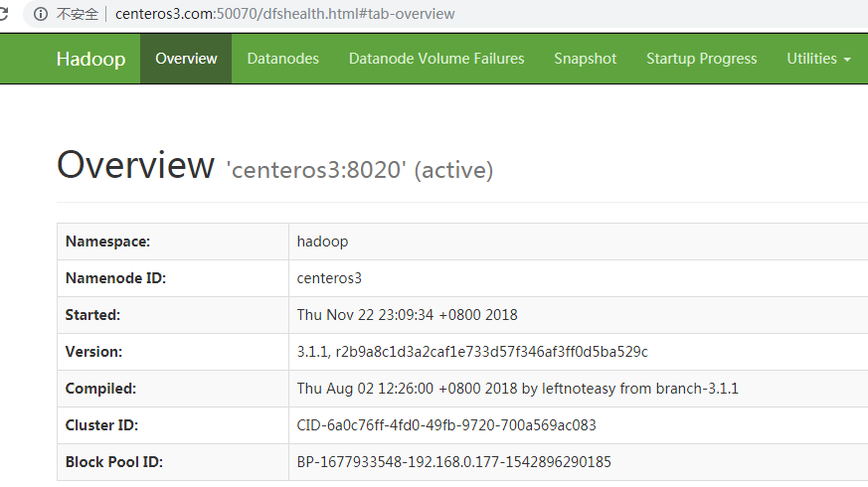Screen dimensions: 868x487
Task: Open the Startup Progress tab
Action: pyautogui.click(x=701, y=59)
